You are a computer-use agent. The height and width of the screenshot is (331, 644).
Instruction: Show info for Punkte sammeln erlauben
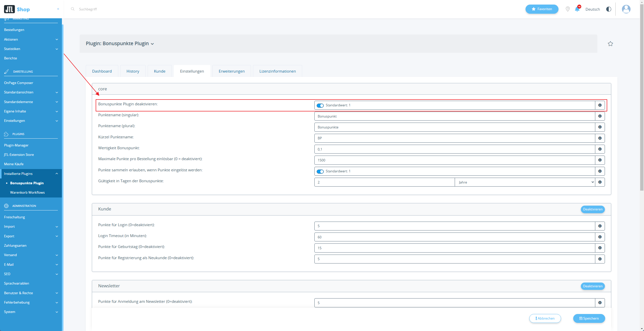[600, 171]
